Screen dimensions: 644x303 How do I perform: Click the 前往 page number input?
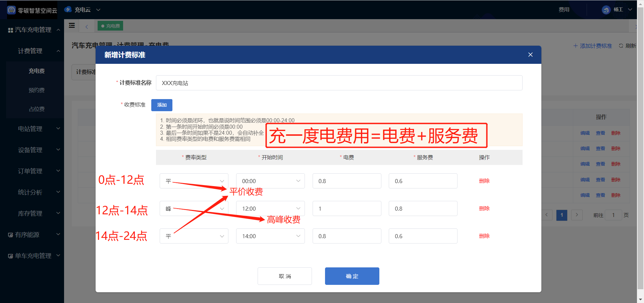pos(613,215)
